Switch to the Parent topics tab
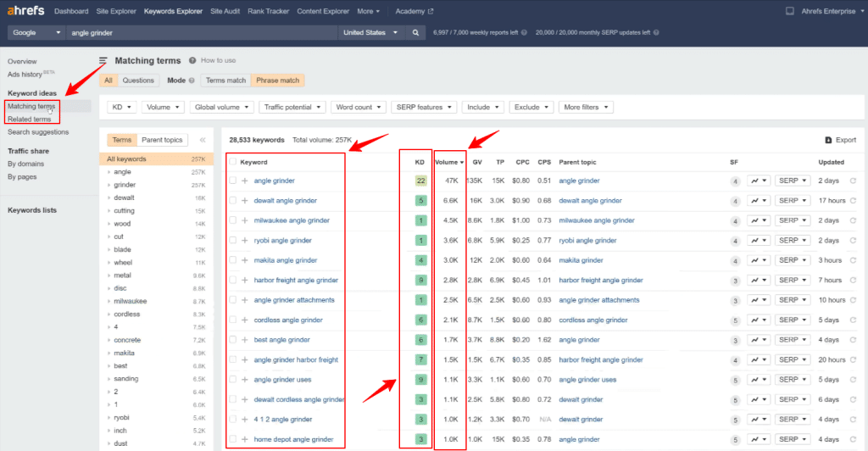Image resolution: width=868 pixels, height=451 pixels. [x=162, y=140]
